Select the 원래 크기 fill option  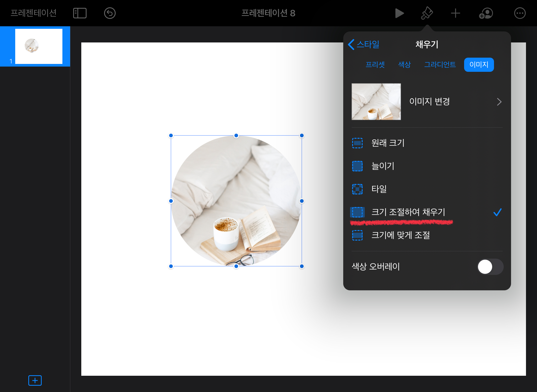pos(388,143)
